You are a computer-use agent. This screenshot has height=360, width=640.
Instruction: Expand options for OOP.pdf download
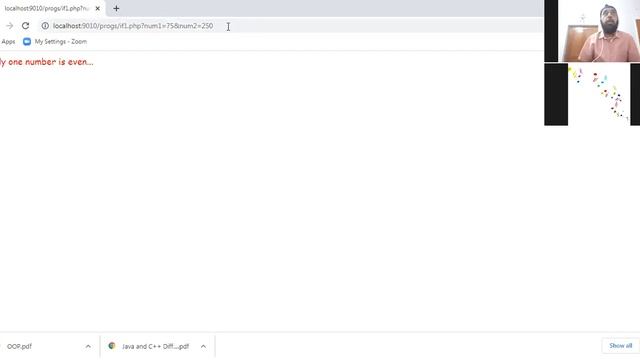pos(88,347)
